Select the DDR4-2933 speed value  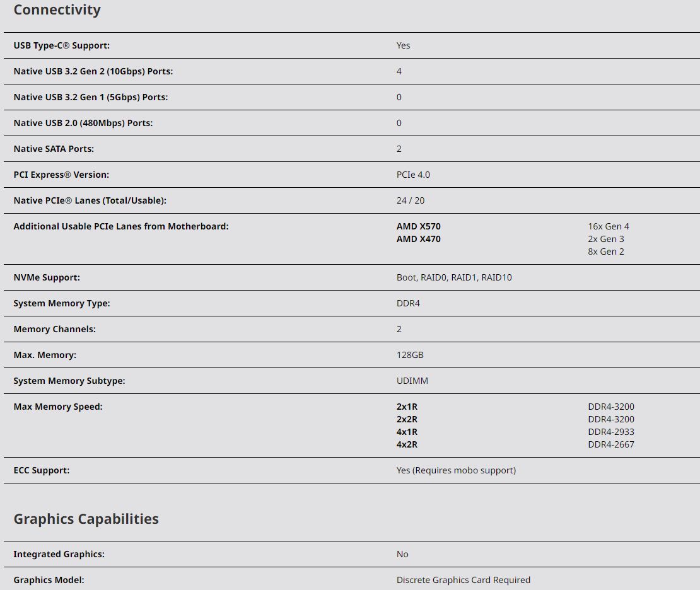point(610,432)
